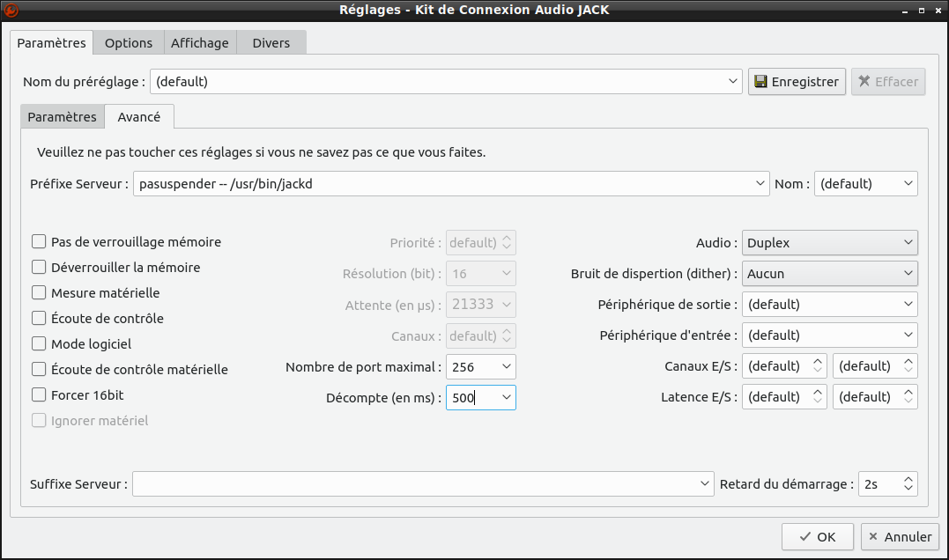
Task: Open the Nom du préréglage dropdown
Action: click(732, 82)
